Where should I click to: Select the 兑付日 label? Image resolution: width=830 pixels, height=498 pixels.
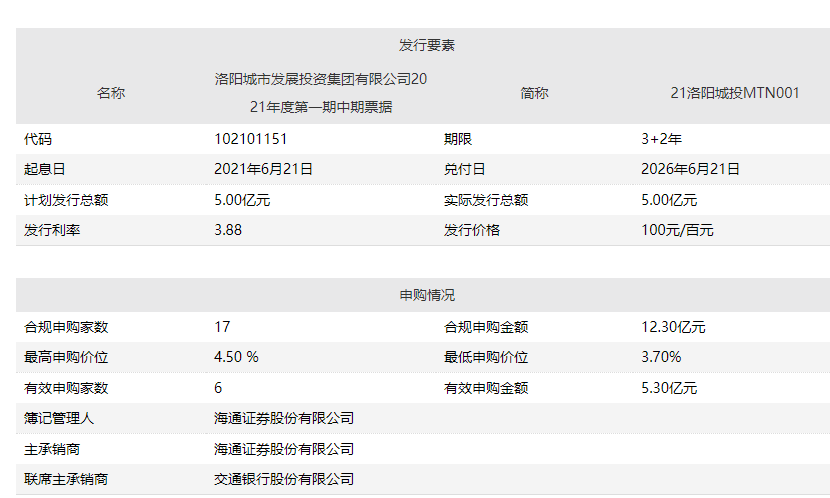coord(465,169)
